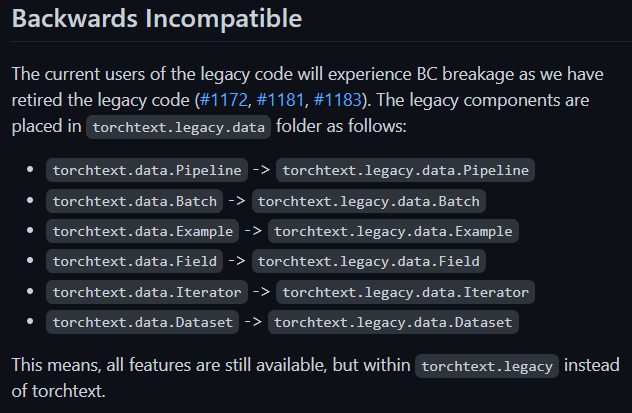Click the torchtext.data.Iterator code snippet
Screen dimensions: 632x413
pos(146,292)
